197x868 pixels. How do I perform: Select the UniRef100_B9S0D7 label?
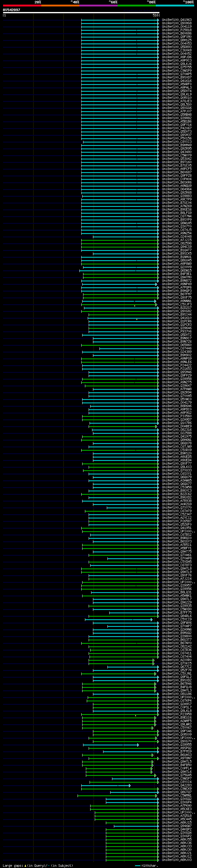point(177,78)
